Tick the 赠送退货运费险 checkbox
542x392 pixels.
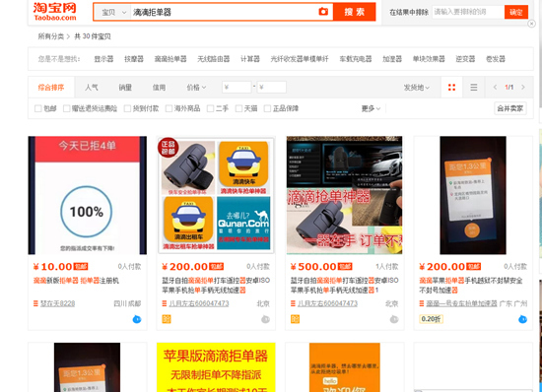tap(66, 108)
